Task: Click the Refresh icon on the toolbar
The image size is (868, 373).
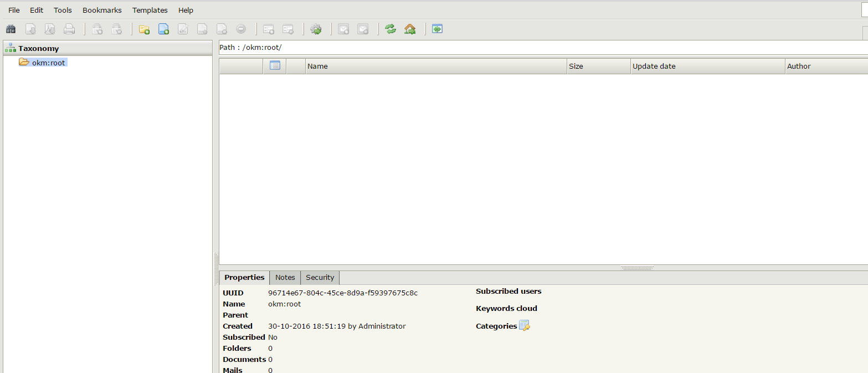Action: [x=391, y=29]
